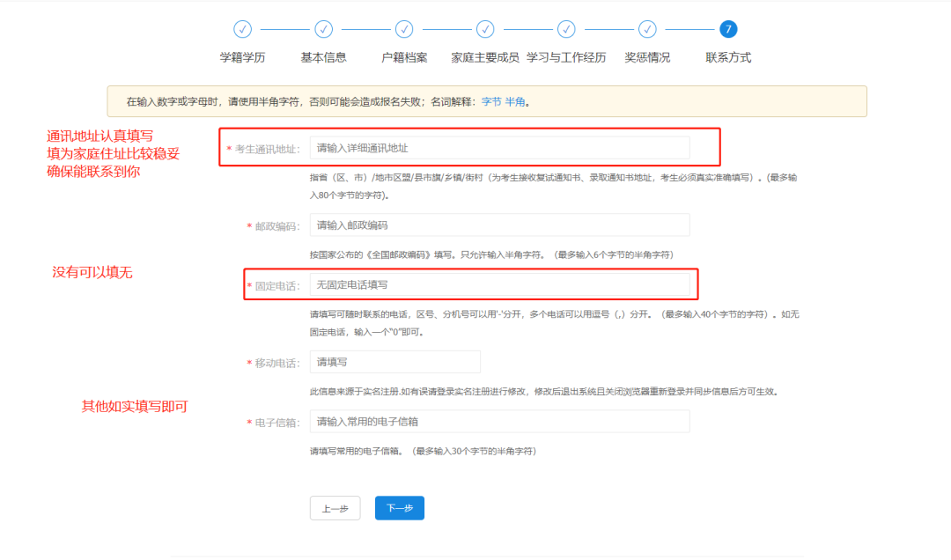Open the 字节 term explanation link
Image resolution: width=951 pixels, height=560 pixels.
(x=490, y=102)
